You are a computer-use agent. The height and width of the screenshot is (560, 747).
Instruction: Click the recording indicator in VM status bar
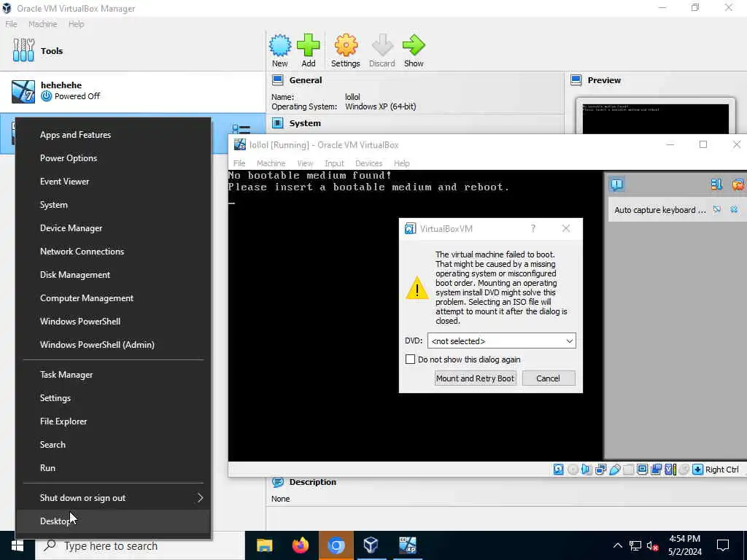click(656, 470)
